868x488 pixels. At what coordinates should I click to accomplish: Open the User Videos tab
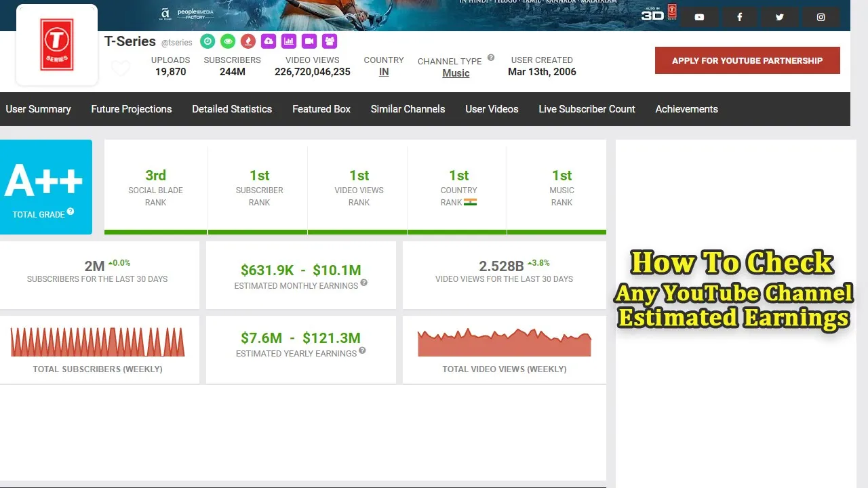(492, 109)
